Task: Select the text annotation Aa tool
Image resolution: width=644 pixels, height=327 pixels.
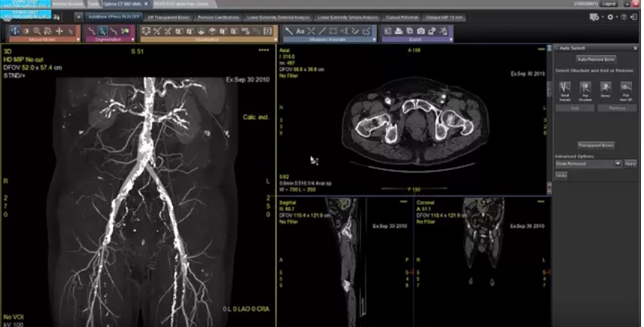Action: [300, 31]
